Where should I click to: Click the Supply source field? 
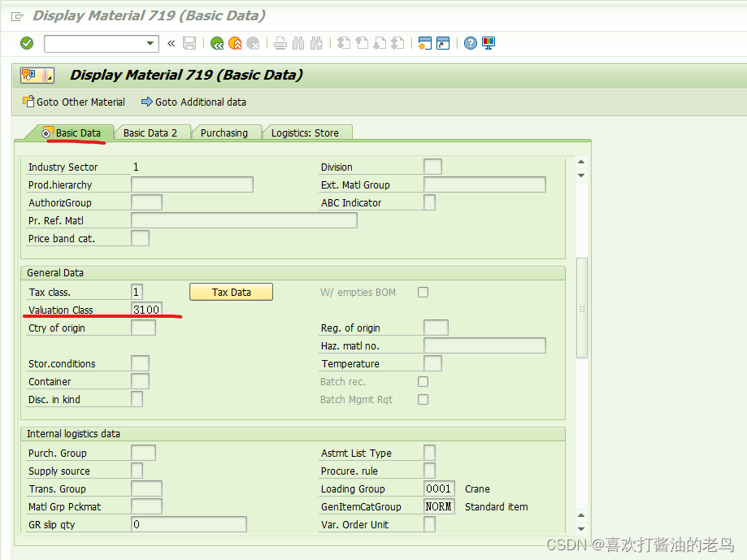point(137,471)
